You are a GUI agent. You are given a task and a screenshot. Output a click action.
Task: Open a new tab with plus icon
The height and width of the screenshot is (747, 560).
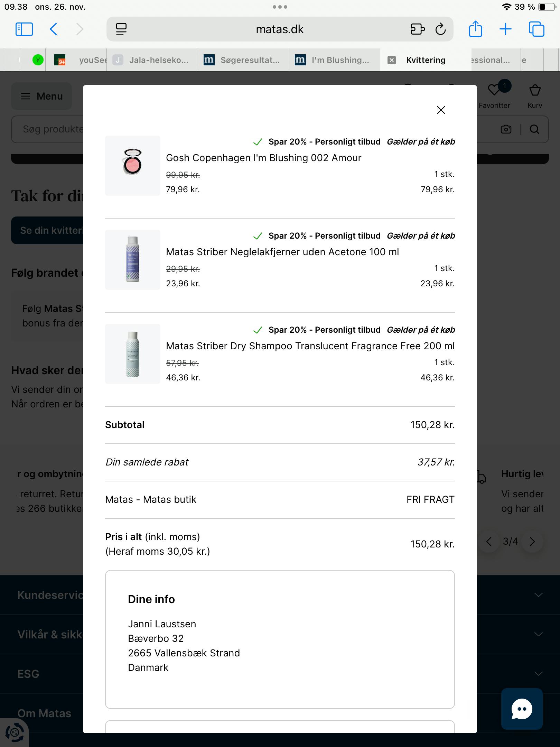pos(505,29)
